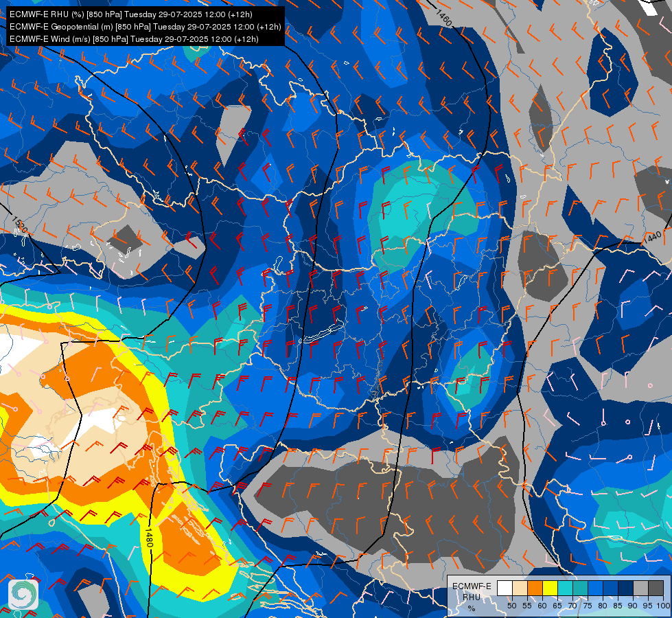Click the ECMWF-E Geopotential (m) title line

[x=146, y=27]
